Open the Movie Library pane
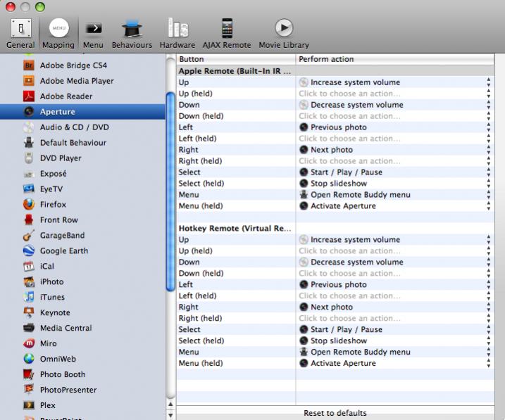This screenshot has width=505, height=420. pos(284,34)
